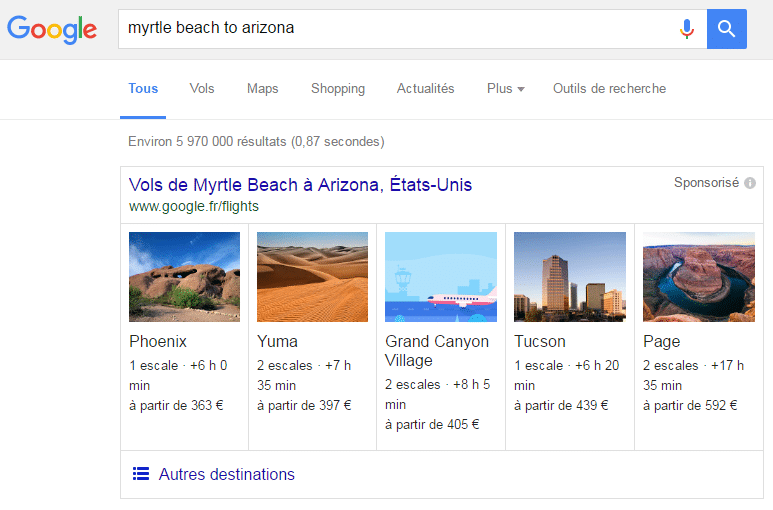Click the Yuma sand dunes thumbnail

pyautogui.click(x=313, y=277)
